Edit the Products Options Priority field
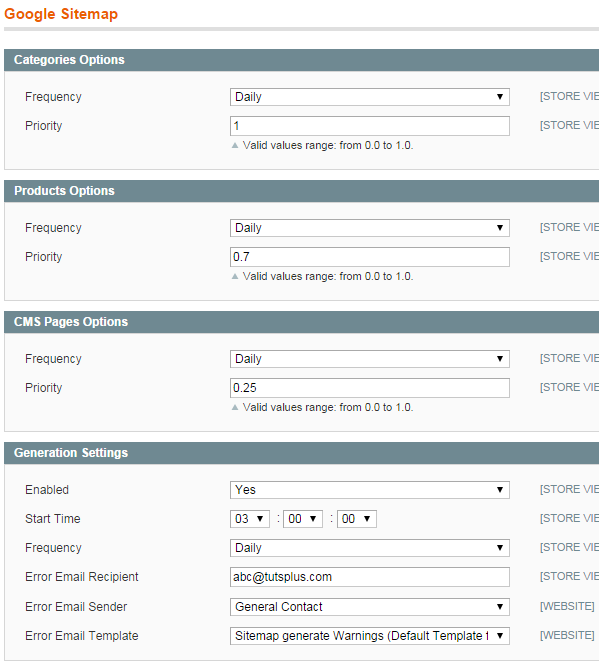This screenshot has height=665, width=599. coord(369,257)
